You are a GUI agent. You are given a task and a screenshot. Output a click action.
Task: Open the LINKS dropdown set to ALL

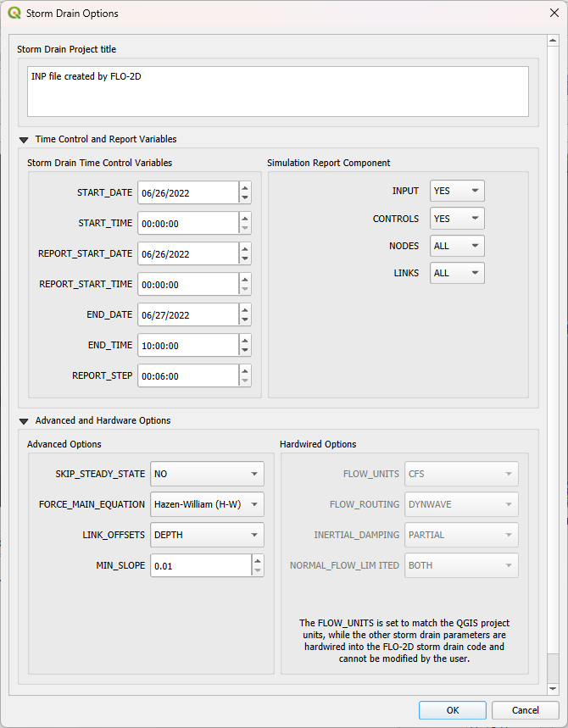coord(457,273)
